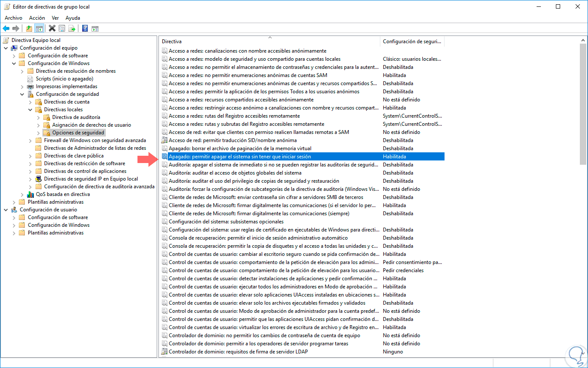The width and height of the screenshot is (588, 368).
Task: Click the forward navigation arrow icon
Action: point(16,29)
